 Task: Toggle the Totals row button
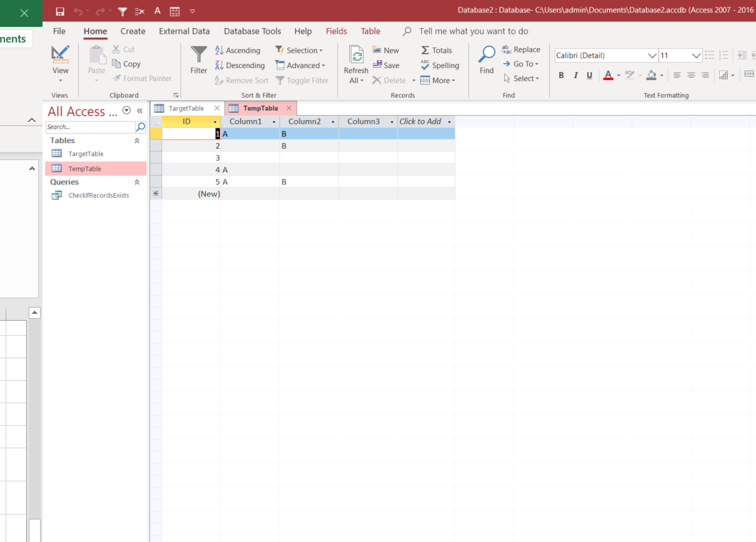[436, 51]
